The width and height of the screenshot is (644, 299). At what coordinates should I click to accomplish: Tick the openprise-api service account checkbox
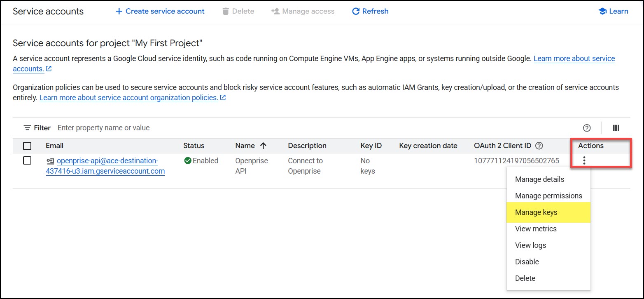[x=27, y=160]
